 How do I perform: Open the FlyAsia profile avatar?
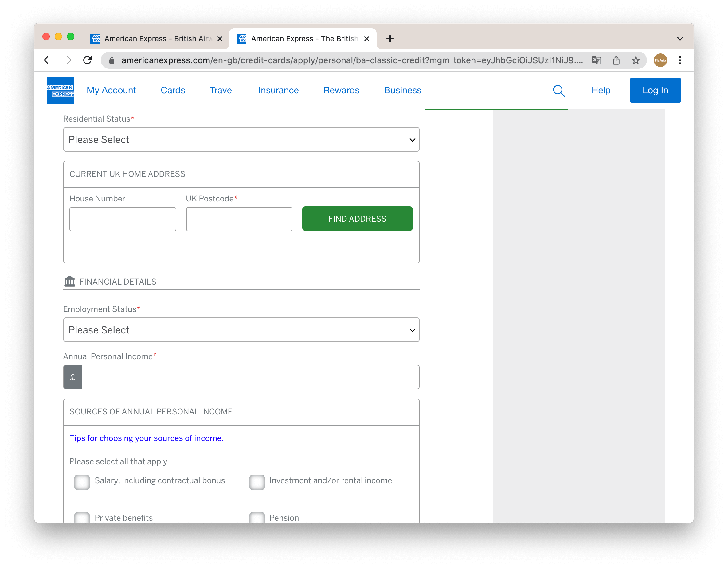pos(660,60)
